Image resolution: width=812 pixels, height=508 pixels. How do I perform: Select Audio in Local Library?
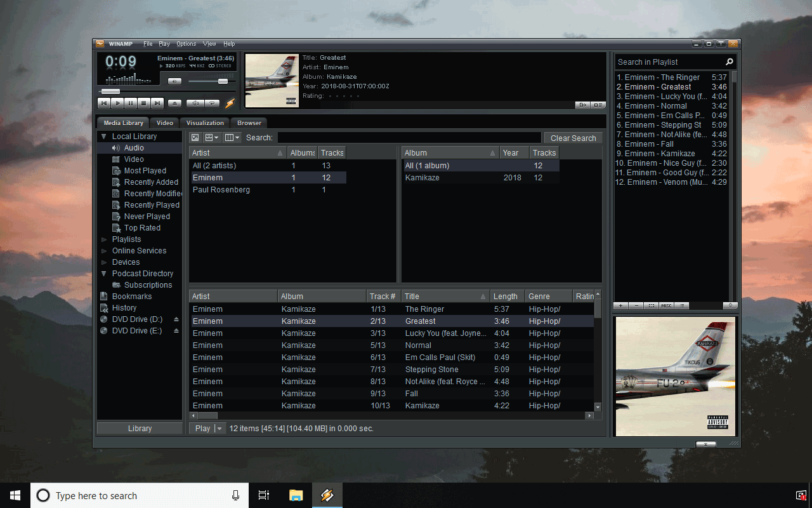pos(134,148)
